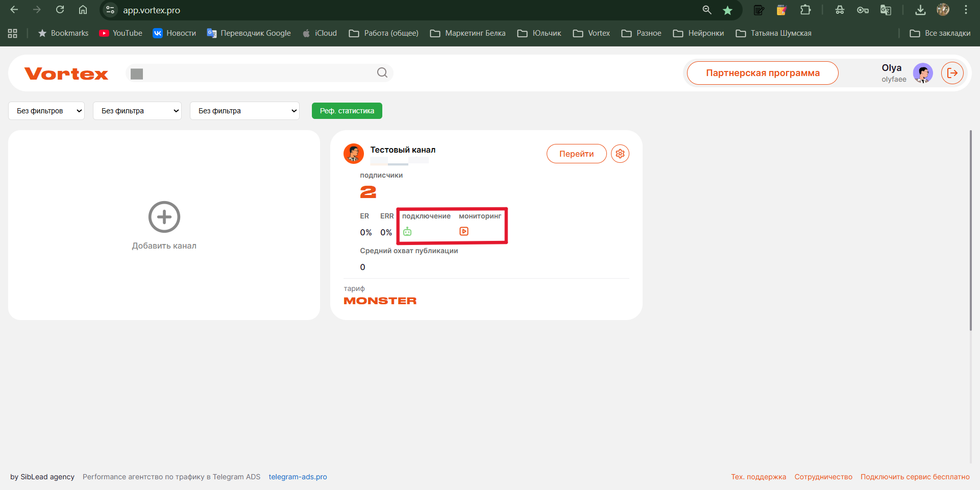Viewport: 980px width, 490px height.
Task: Open the telegram-ads.pro link
Action: coord(298,477)
